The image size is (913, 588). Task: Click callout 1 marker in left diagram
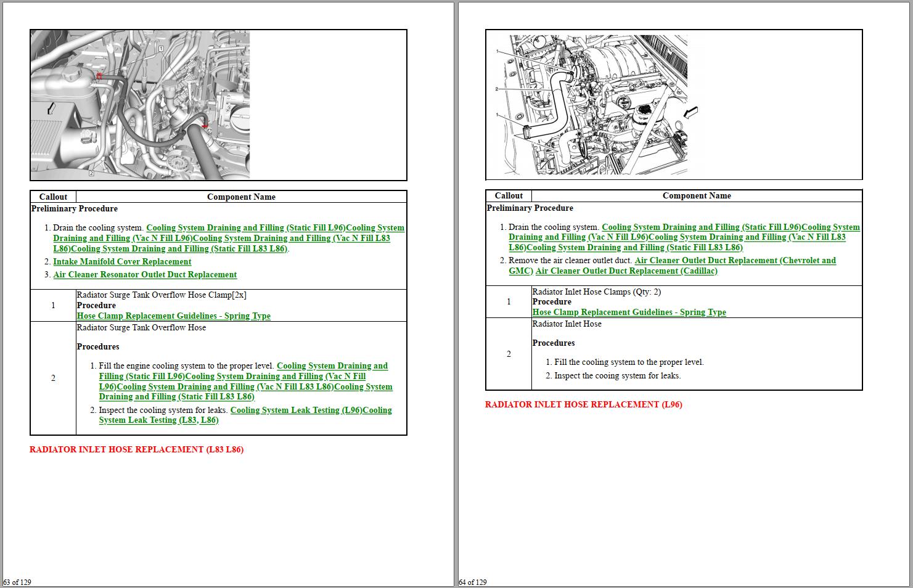click(x=160, y=48)
